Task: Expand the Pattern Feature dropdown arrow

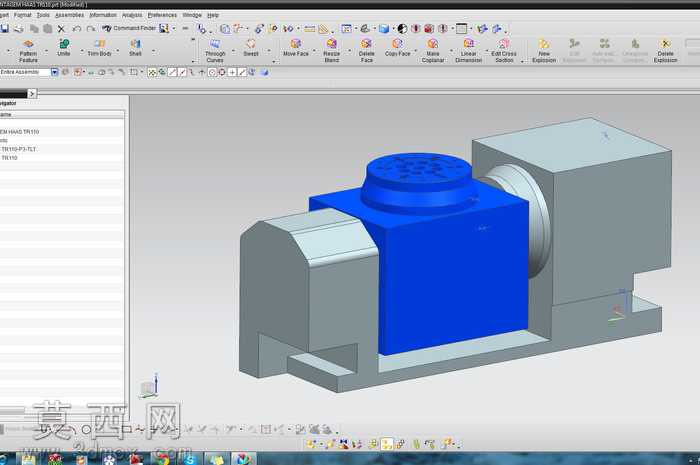Action: (x=46, y=51)
